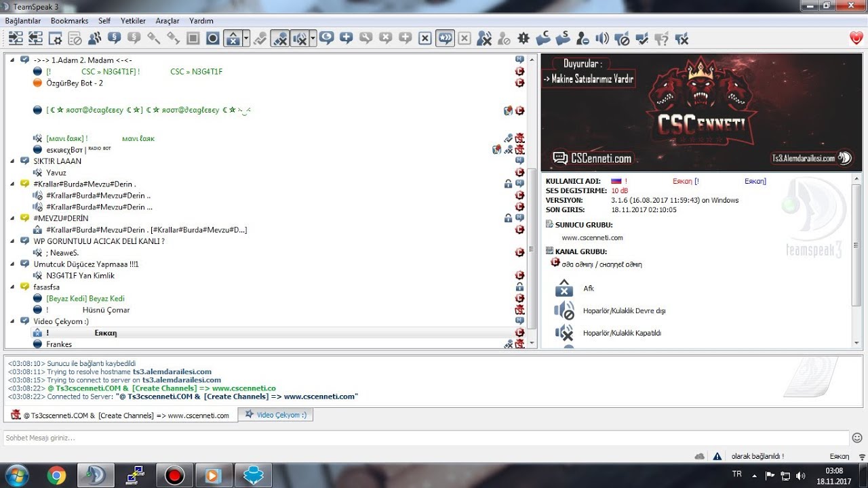Click the square stop capture icon
Image resolution: width=868 pixels, height=488 pixels.
193,39
